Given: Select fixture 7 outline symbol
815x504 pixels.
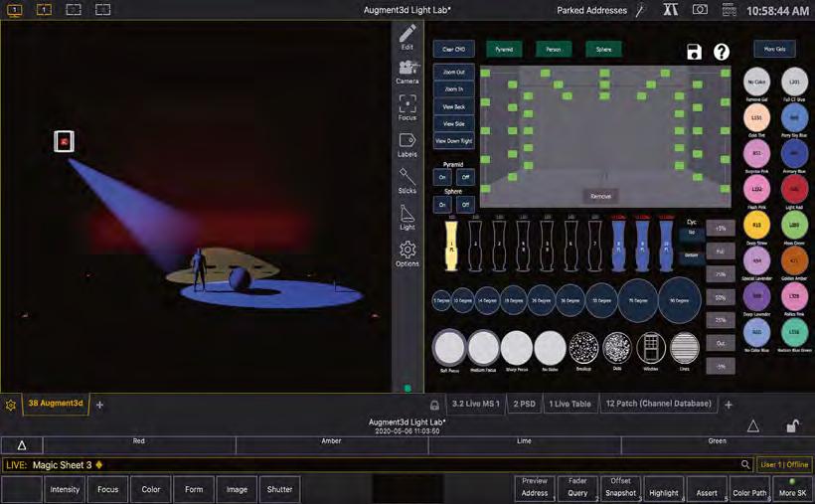Looking at the screenshot, I should (594, 246).
